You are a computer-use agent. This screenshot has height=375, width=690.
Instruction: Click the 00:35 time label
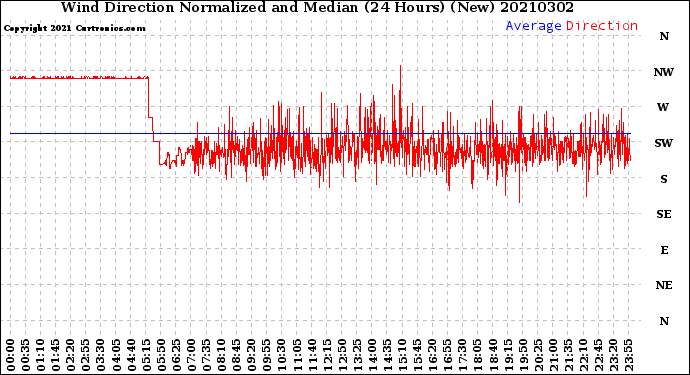tap(26, 355)
